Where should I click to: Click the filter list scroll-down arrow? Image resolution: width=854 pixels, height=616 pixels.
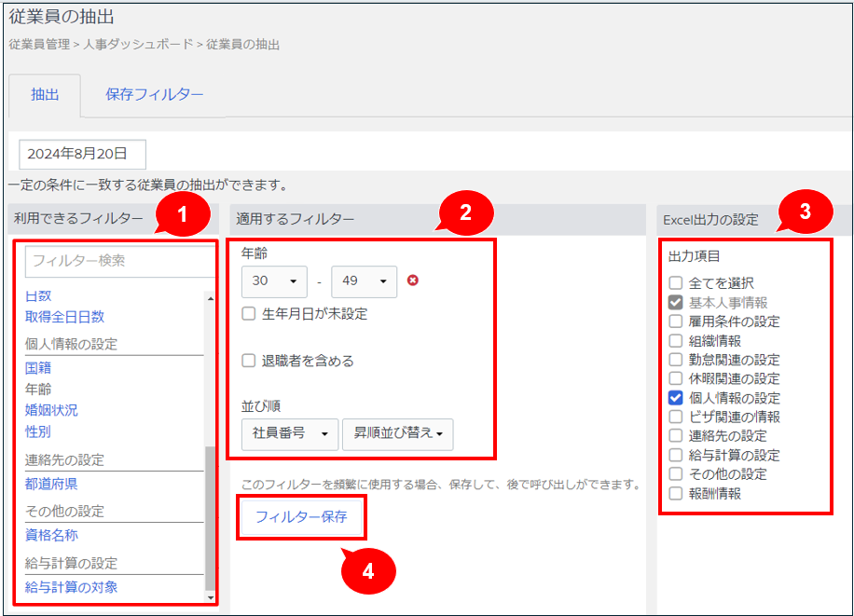(210, 597)
